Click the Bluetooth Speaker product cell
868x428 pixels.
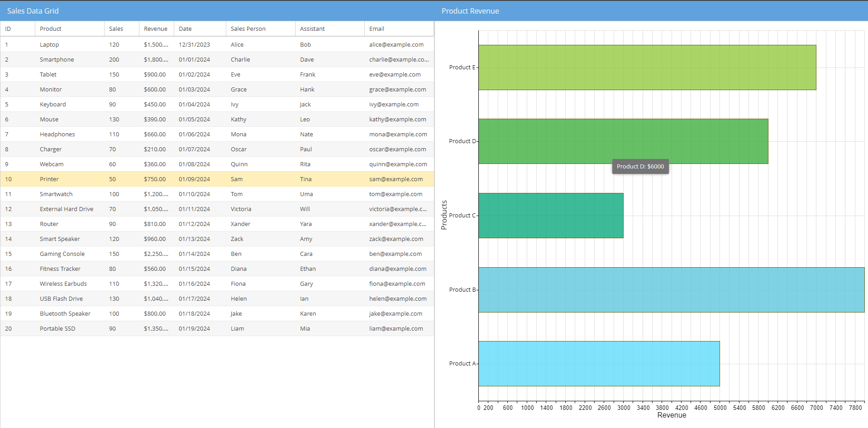[x=70, y=313]
